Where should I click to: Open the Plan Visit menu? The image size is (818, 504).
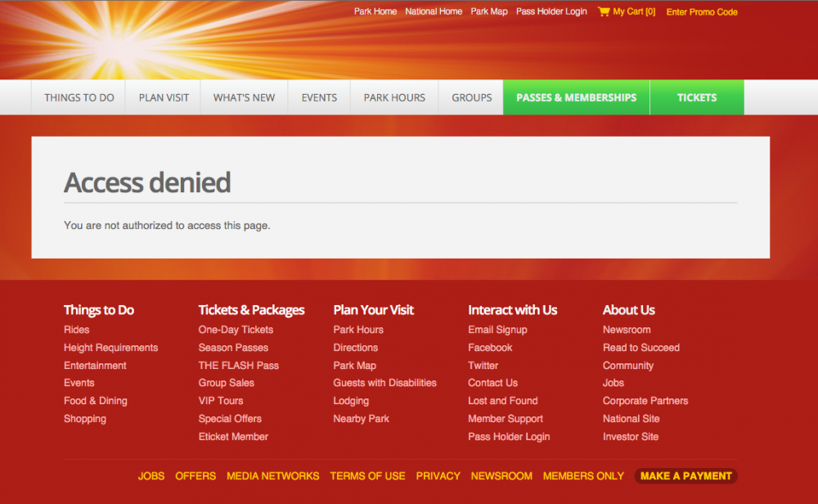click(164, 97)
